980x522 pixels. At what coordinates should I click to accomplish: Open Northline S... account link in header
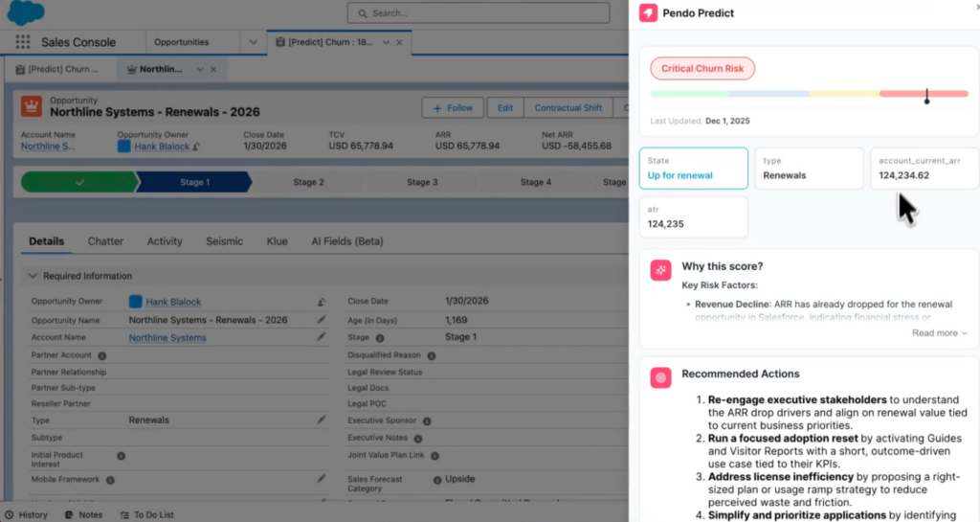(48, 147)
